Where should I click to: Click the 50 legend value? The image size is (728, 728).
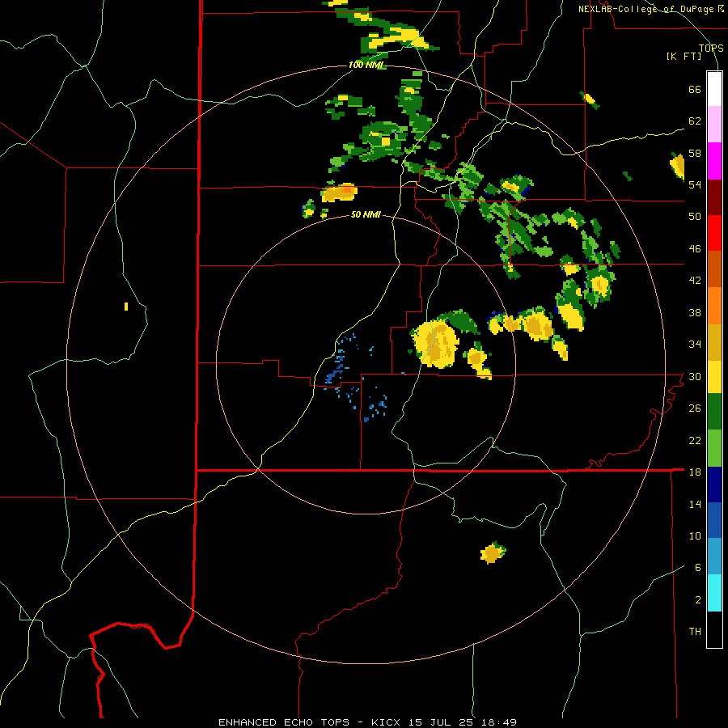(x=695, y=216)
